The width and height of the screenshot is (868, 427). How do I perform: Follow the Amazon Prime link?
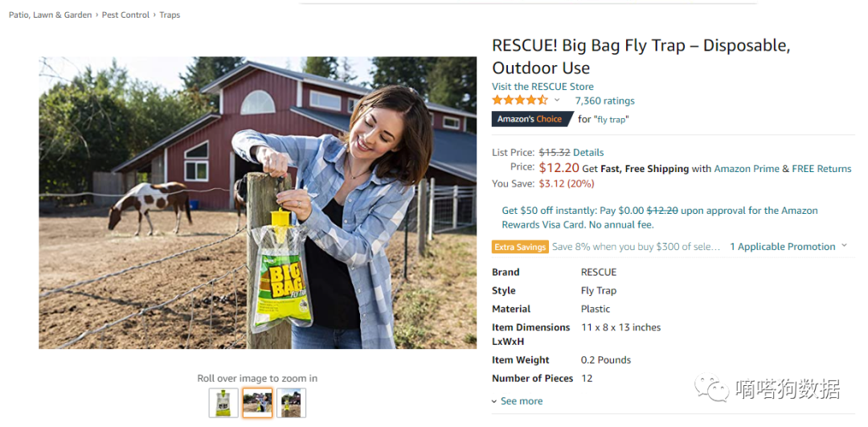[x=747, y=169]
